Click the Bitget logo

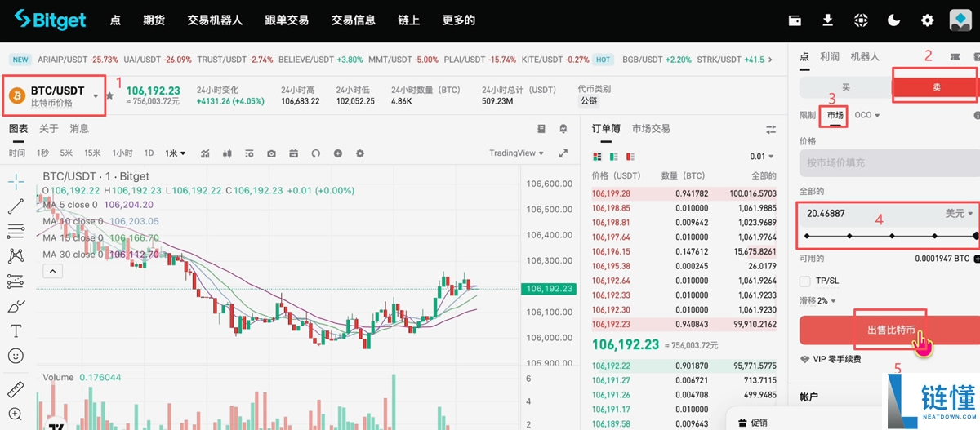pos(50,20)
